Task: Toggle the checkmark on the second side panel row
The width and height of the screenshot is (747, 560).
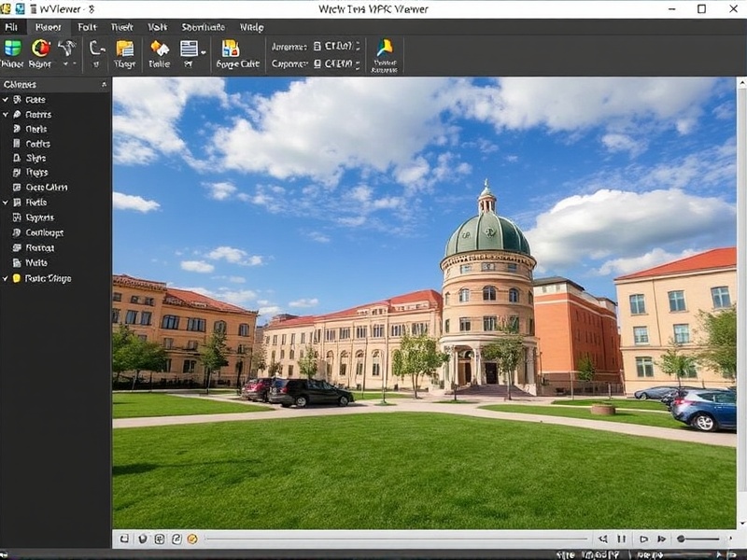Action: 6,114
